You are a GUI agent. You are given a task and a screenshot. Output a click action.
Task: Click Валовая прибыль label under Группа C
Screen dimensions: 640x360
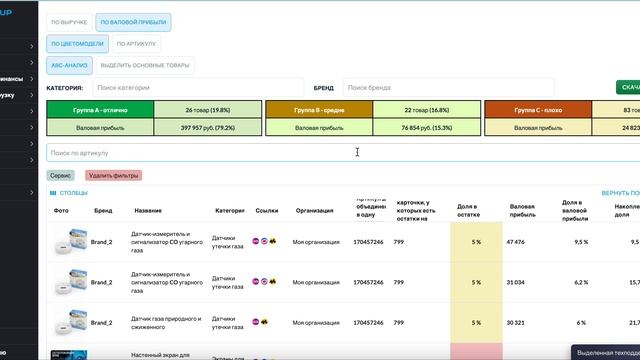pos(538,128)
